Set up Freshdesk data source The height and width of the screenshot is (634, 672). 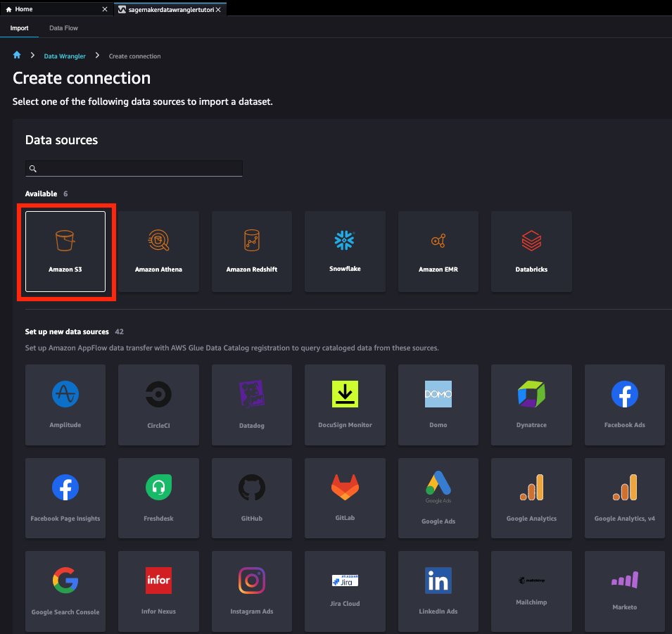pos(158,498)
